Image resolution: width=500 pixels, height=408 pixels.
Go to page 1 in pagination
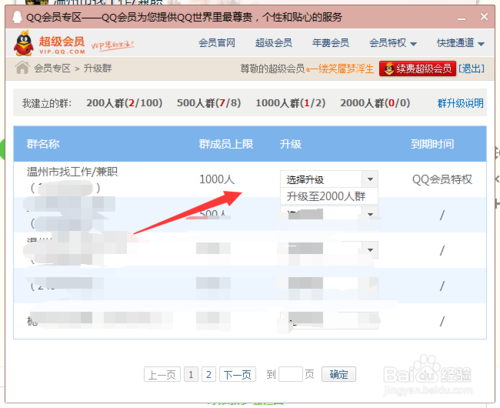191,374
